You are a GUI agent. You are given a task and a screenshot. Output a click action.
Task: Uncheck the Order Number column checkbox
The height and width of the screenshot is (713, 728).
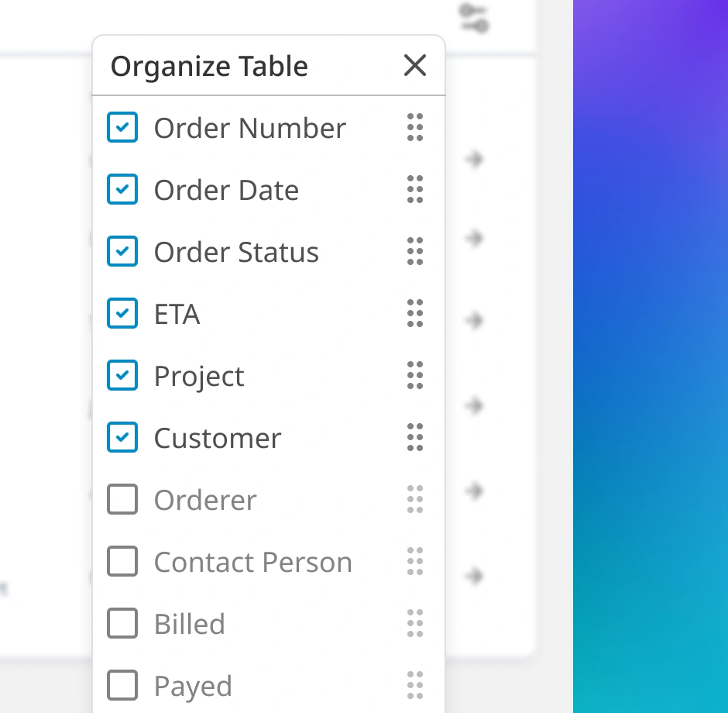click(122, 127)
